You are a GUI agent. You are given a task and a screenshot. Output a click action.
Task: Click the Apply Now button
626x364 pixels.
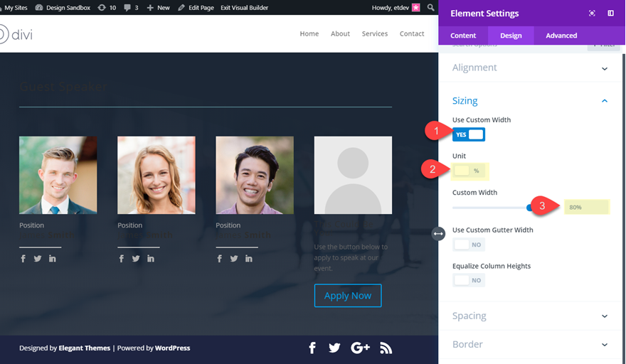click(348, 296)
